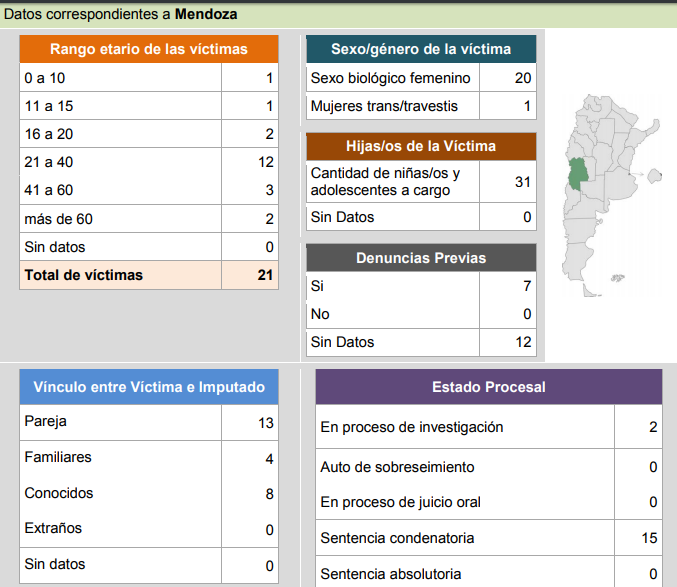
Task: Select the brown 'Hijas/os de la Víctima' header
Action: (x=421, y=146)
